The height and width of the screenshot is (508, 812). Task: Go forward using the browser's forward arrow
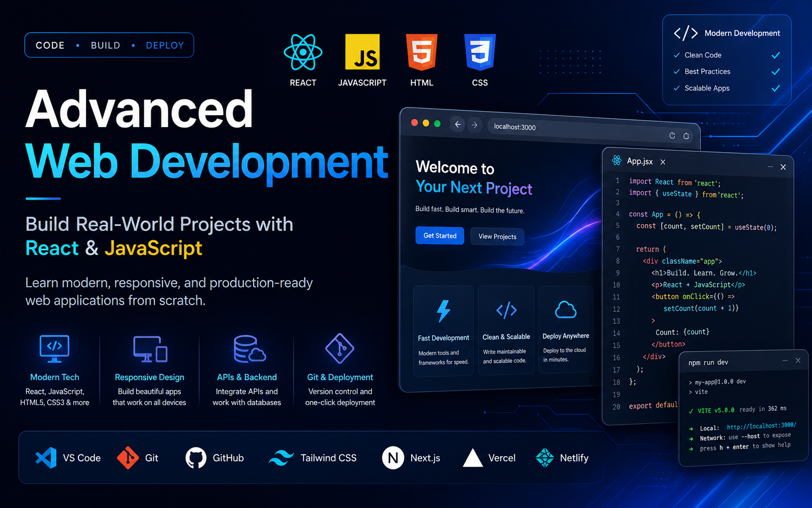pos(475,125)
